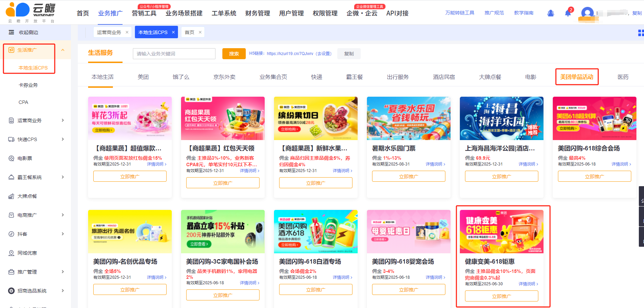Expand the 抖客 menu chevron
Viewport: 644px width, 308px height.
pos(63,234)
